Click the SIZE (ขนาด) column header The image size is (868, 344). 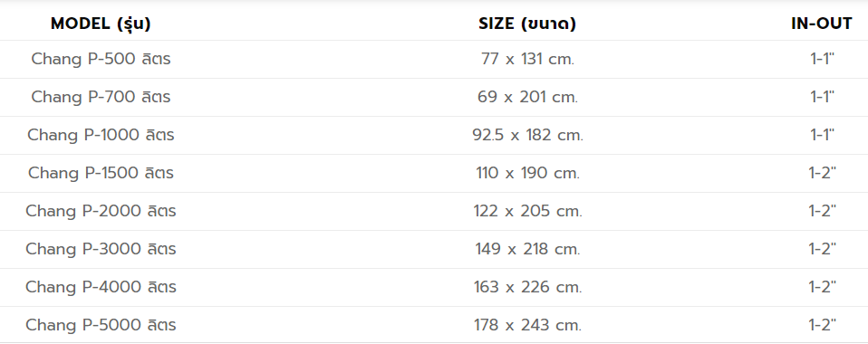point(527,24)
